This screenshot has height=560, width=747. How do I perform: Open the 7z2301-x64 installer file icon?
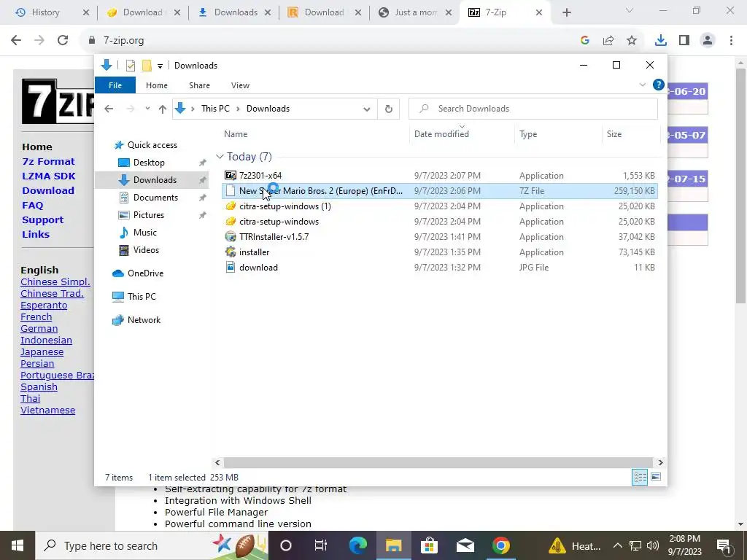point(231,175)
